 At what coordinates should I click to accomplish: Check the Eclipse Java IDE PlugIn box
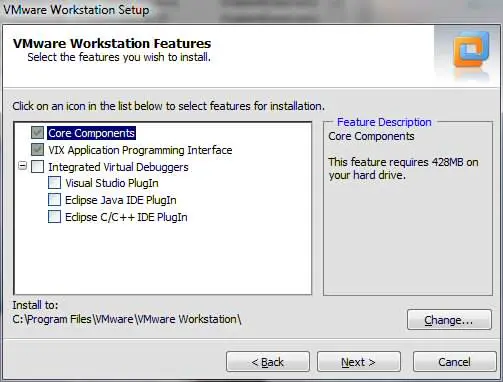point(54,200)
